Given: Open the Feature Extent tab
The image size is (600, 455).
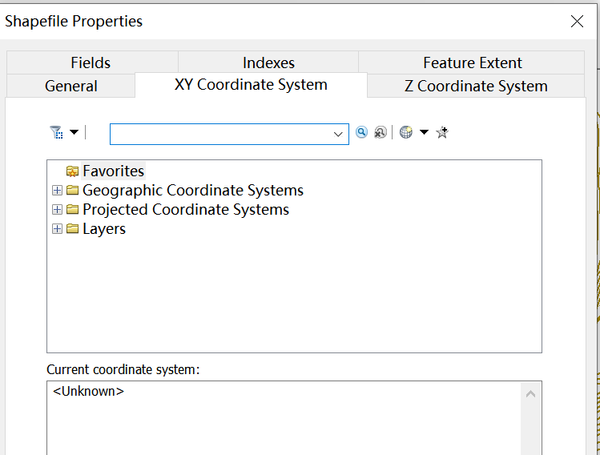Looking at the screenshot, I should tap(472, 62).
